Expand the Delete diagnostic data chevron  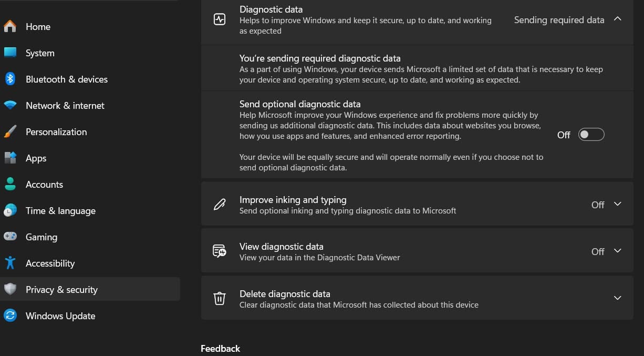pyautogui.click(x=618, y=298)
